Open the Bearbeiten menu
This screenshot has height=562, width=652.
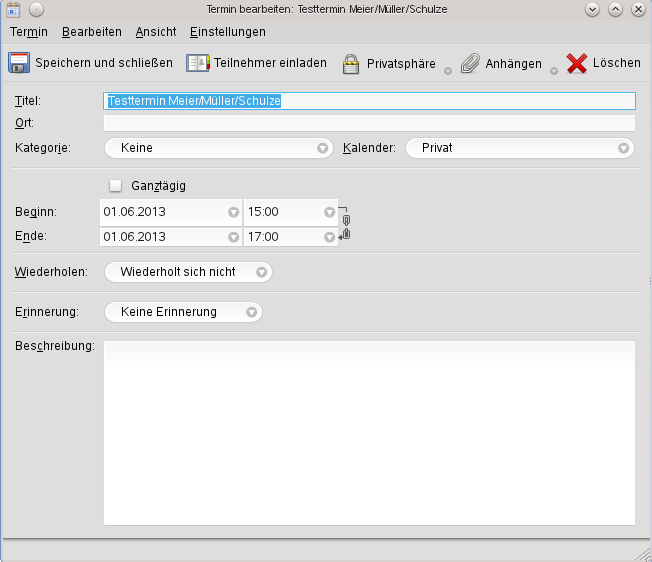click(92, 32)
